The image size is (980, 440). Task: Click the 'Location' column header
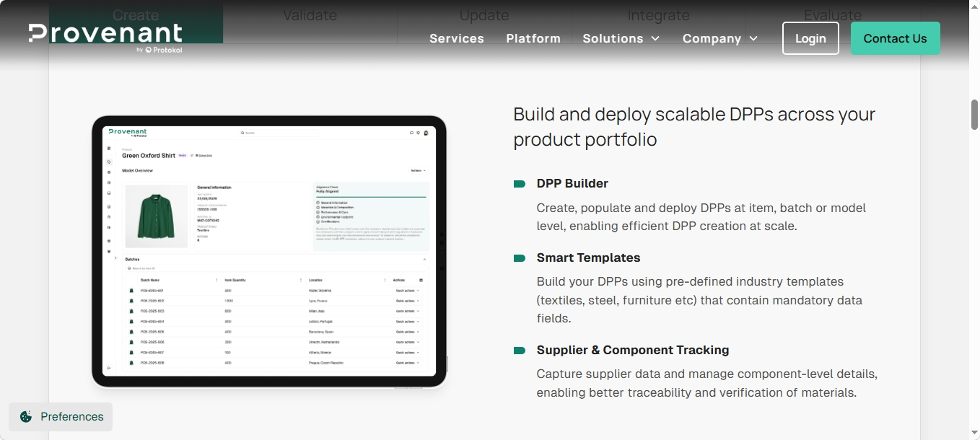315,280
